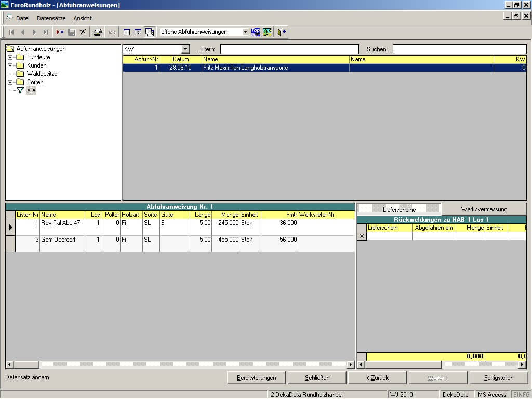Click the Zurück button
This screenshot has width=532, height=399.
coord(377,378)
